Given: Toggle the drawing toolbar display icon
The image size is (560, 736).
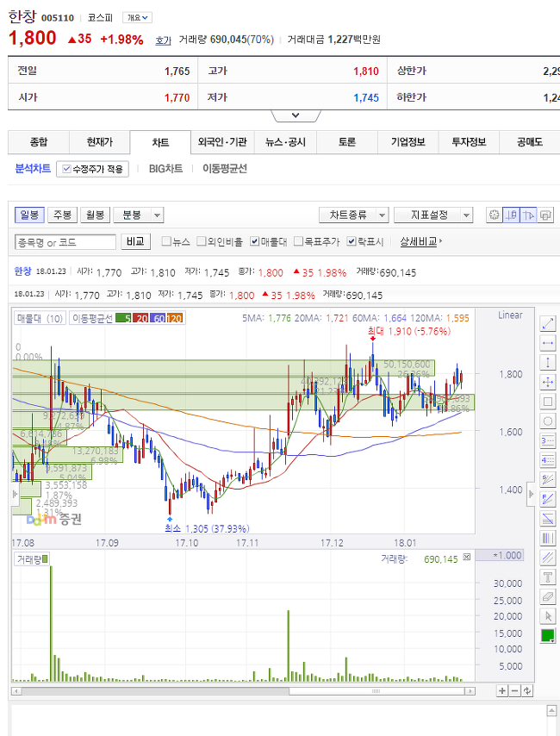Looking at the screenshot, I should coord(527,215).
